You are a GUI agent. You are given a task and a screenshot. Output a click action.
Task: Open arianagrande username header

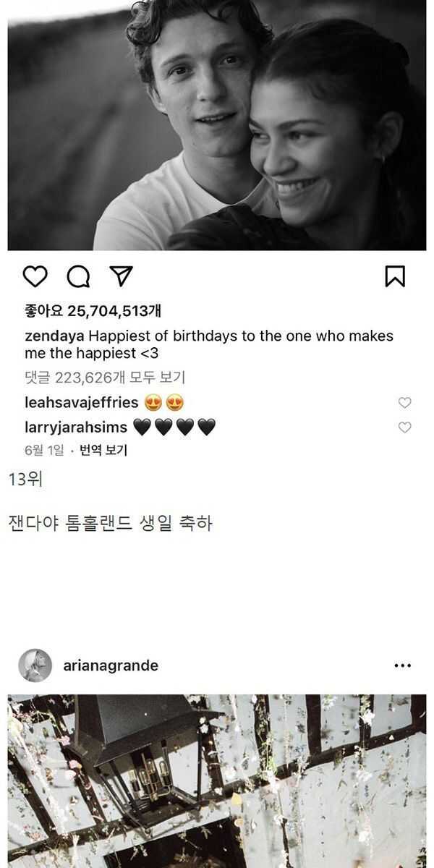111,665
